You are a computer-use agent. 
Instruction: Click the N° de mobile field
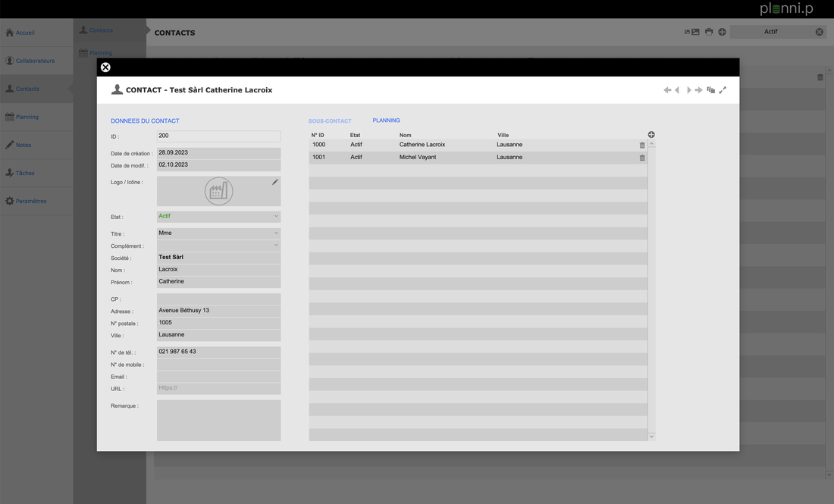pyautogui.click(x=218, y=365)
